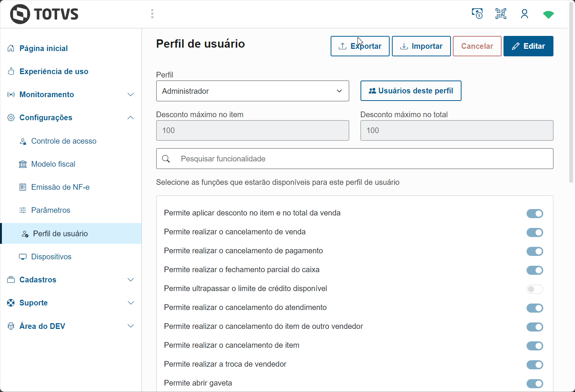Image resolution: width=575 pixels, height=392 pixels.
Task: Go to Dispositivos in the sidebar
Action: coord(51,257)
